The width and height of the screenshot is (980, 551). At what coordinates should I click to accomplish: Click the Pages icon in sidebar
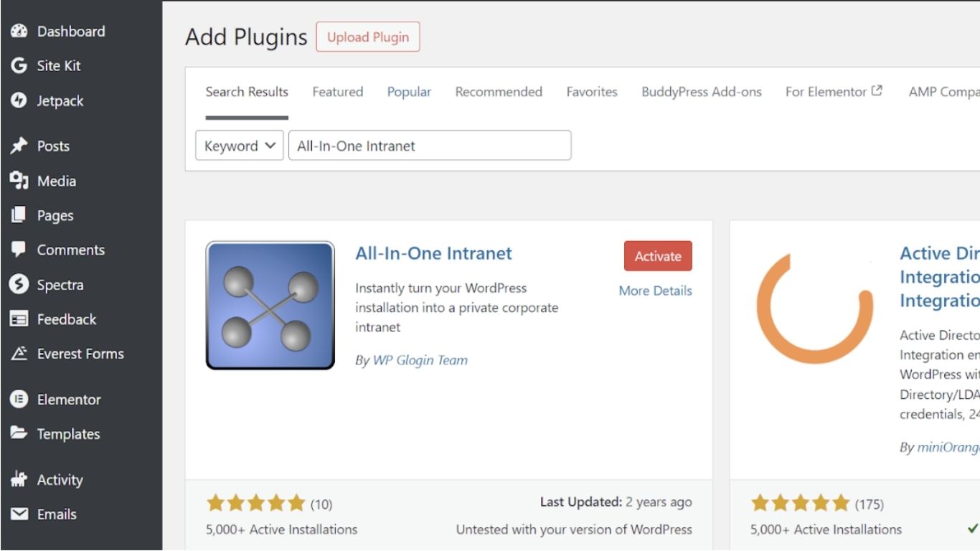point(19,215)
